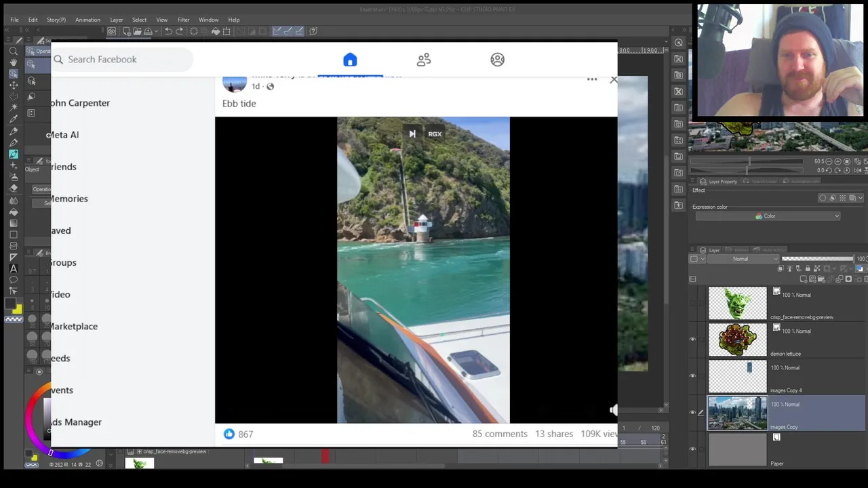This screenshot has height=488, width=868.
Task: Open the Animation menu
Action: [x=87, y=20]
